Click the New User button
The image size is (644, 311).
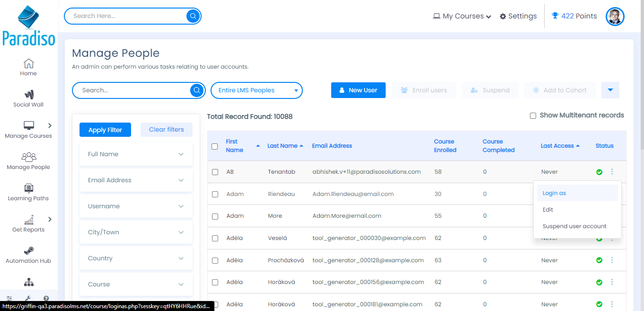tap(358, 90)
